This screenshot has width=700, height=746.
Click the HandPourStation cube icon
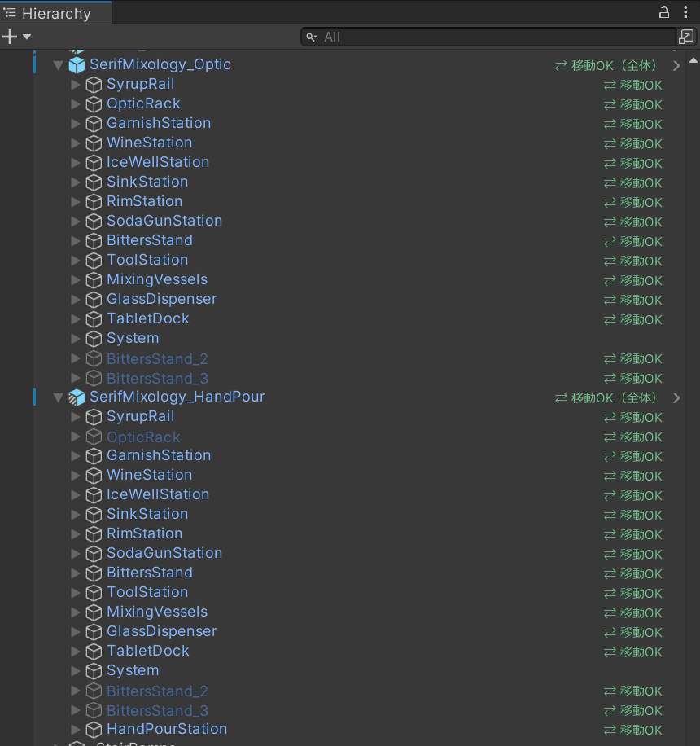pyautogui.click(x=94, y=730)
